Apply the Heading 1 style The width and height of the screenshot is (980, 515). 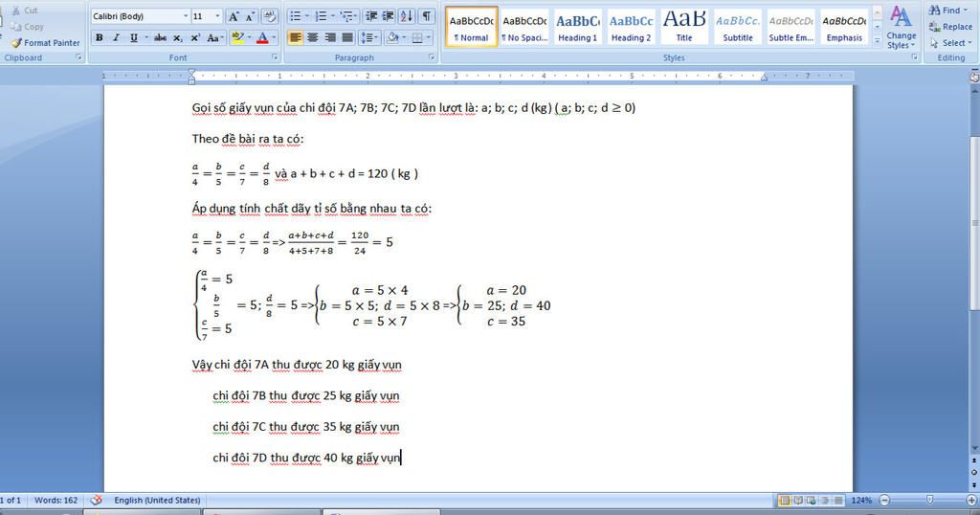tap(577, 26)
